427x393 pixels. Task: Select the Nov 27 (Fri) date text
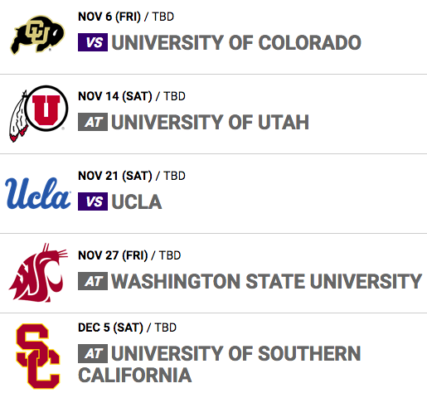113,255
